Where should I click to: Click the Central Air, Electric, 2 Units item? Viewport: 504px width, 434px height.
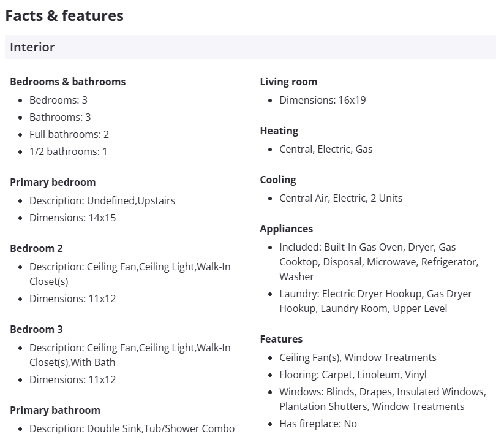click(340, 198)
